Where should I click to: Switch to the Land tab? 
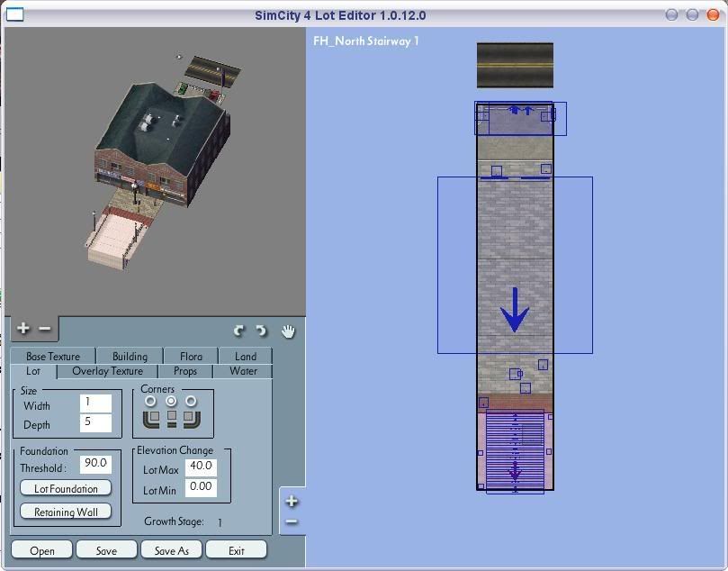[x=245, y=357]
